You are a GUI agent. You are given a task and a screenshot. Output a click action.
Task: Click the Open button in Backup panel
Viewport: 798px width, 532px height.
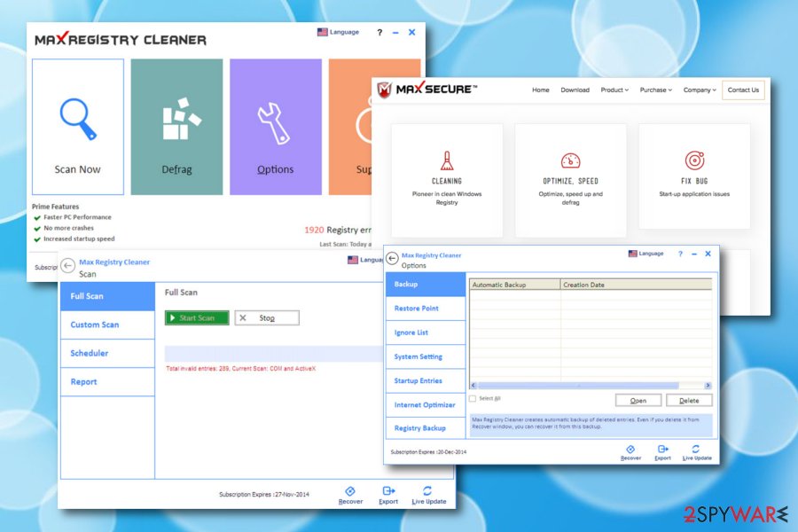point(638,401)
